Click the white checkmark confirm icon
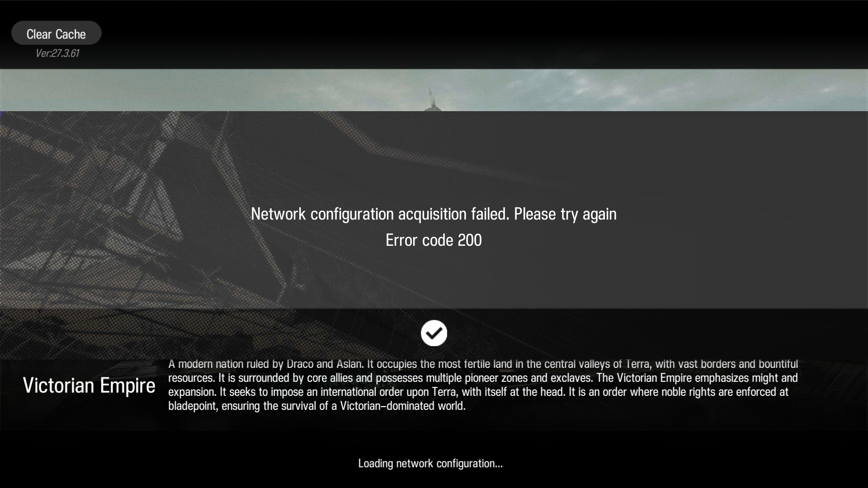 coord(434,333)
